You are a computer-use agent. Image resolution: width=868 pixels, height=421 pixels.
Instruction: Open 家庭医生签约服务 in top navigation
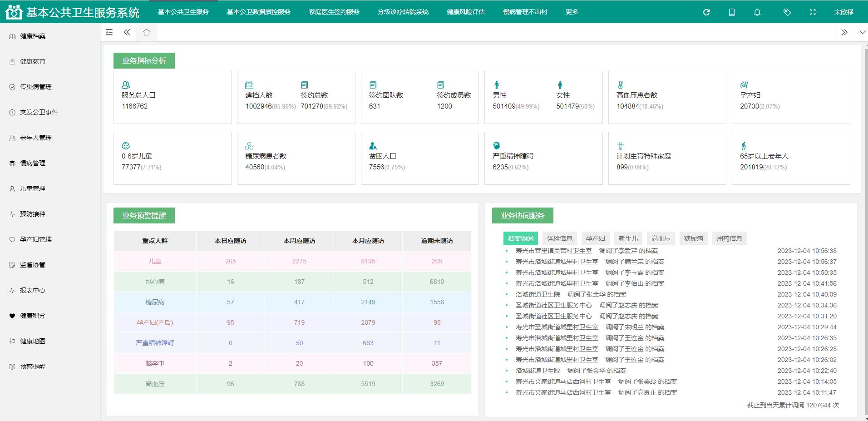coord(334,12)
